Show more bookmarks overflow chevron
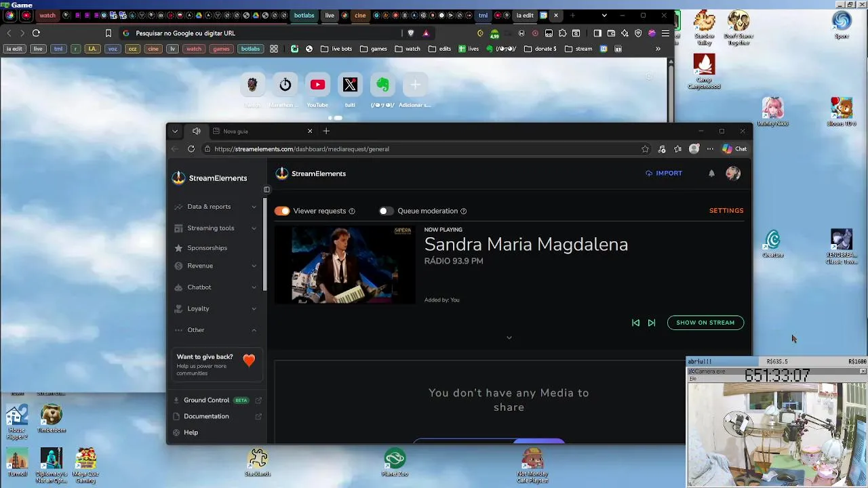Image resolution: width=868 pixels, height=488 pixels. click(x=658, y=49)
